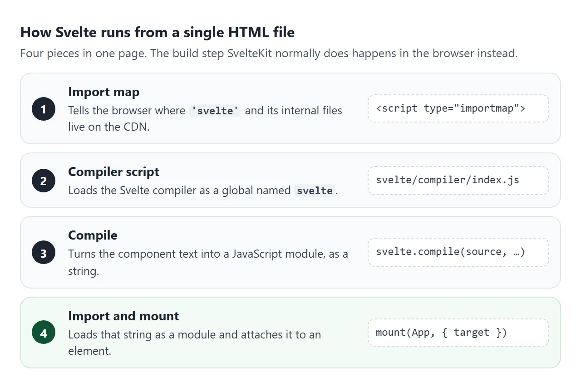Select the "Import map" card title
The image size is (581, 392).
tap(104, 92)
